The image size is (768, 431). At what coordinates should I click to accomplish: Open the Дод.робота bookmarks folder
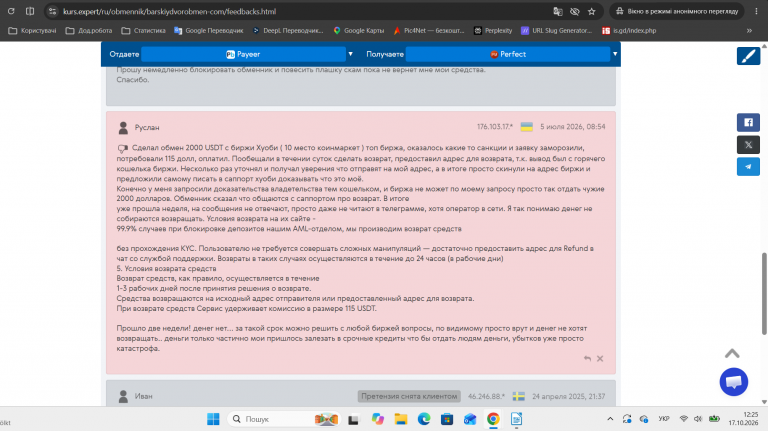point(89,30)
